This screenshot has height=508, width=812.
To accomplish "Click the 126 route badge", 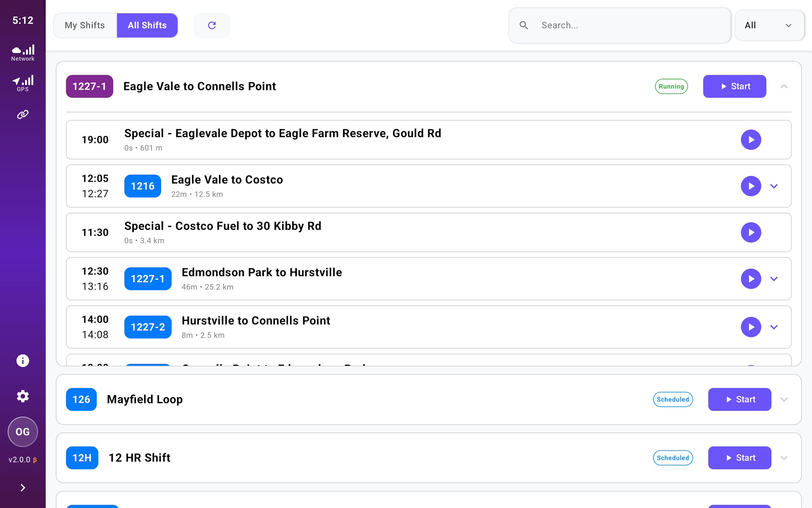I will pos(81,400).
